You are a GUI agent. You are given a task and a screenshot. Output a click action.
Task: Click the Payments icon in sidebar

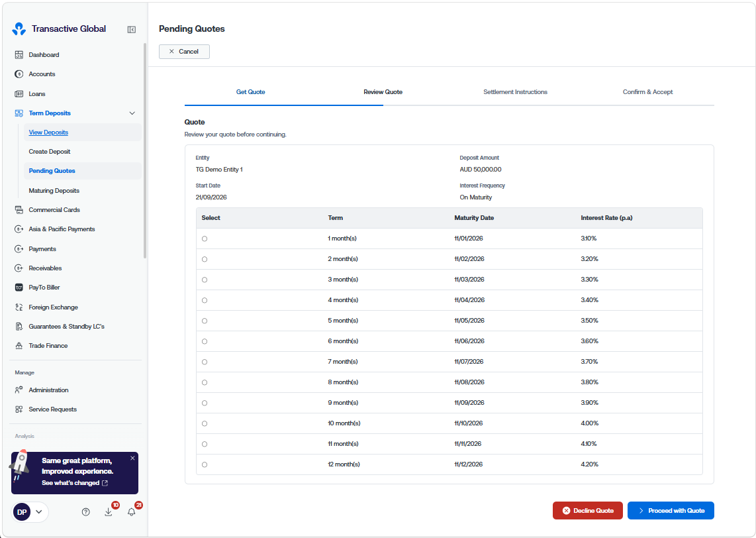(19, 249)
